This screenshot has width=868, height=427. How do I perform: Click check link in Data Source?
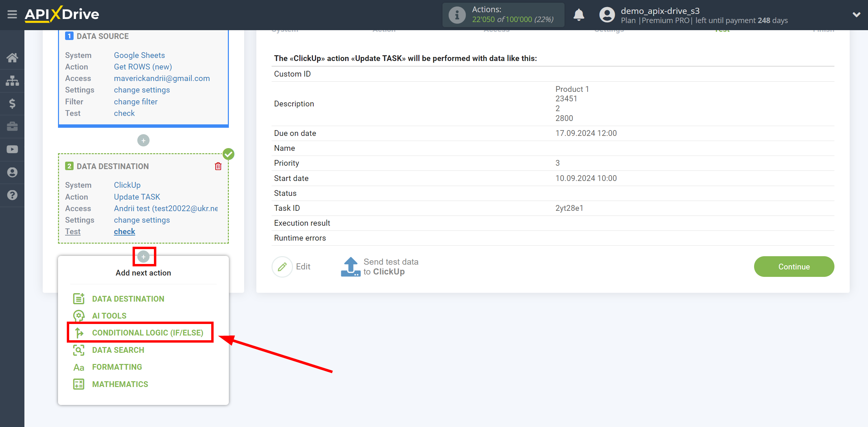124,113
